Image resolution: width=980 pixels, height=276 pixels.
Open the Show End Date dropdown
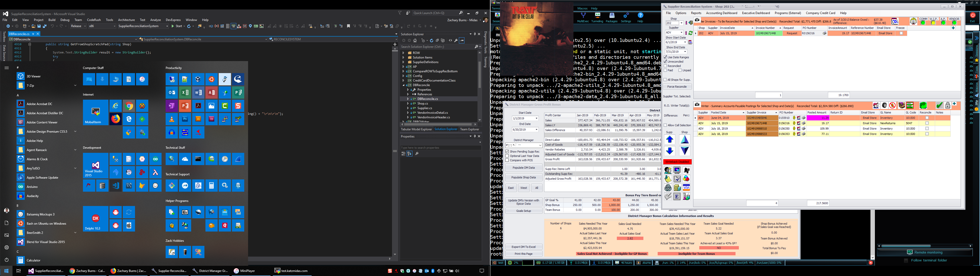pyautogui.click(x=685, y=51)
